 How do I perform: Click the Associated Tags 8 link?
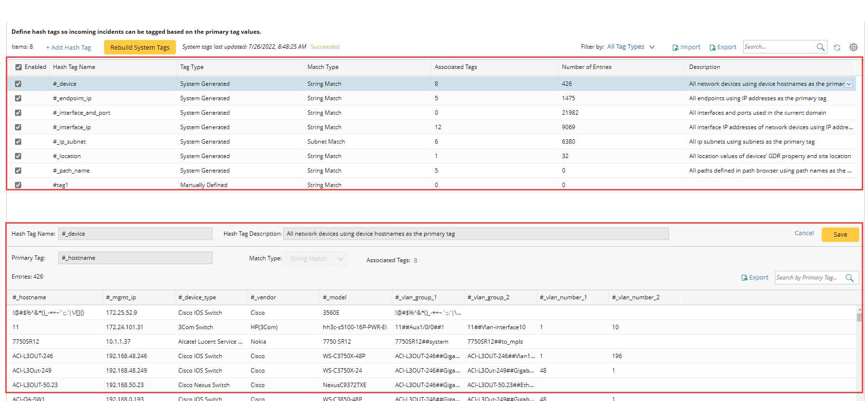(415, 260)
